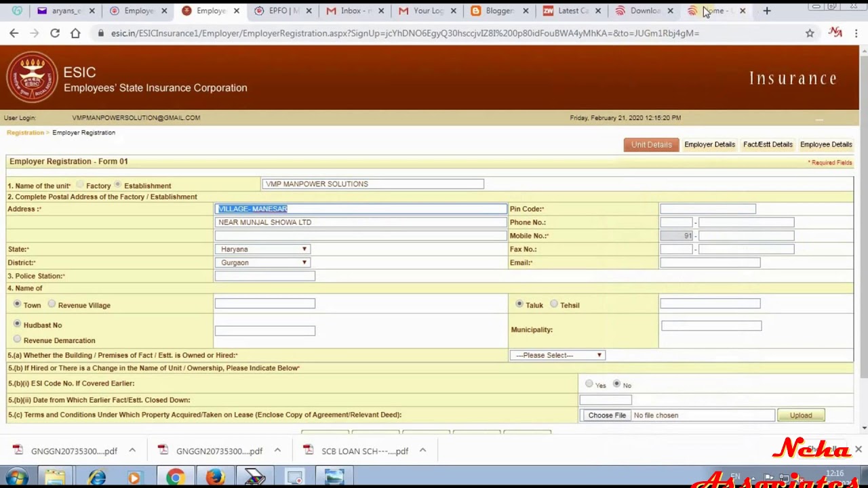Click the earlier closed down date field
Image resolution: width=868 pixels, height=488 pixels.
606,400
